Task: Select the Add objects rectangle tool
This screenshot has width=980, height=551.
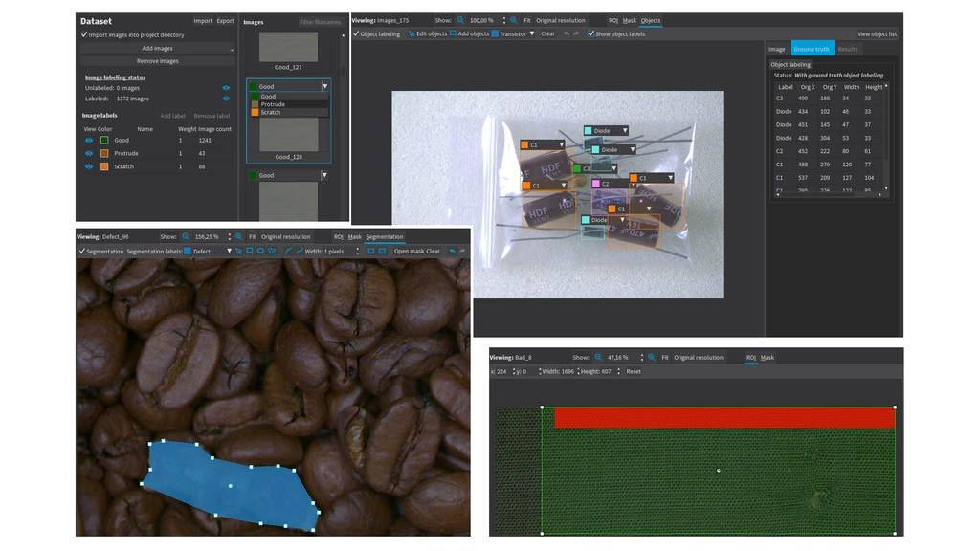Action: [x=453, y=33]
